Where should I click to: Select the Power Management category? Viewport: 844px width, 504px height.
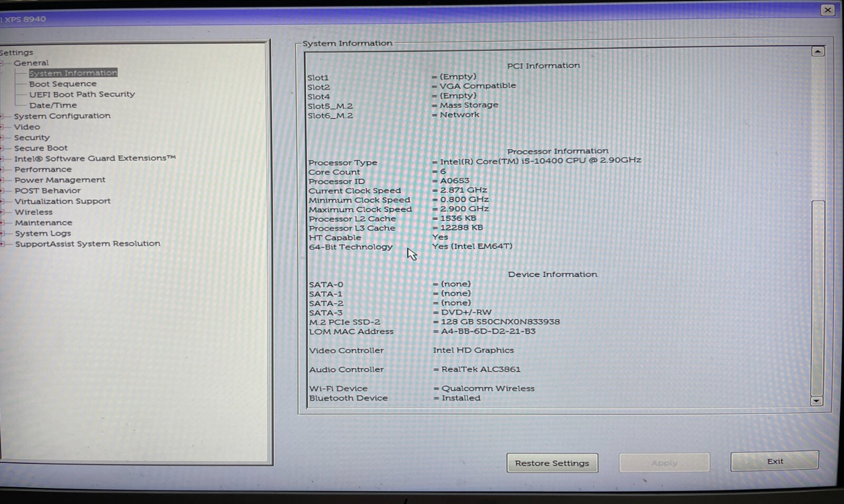[x=60, y=180]
